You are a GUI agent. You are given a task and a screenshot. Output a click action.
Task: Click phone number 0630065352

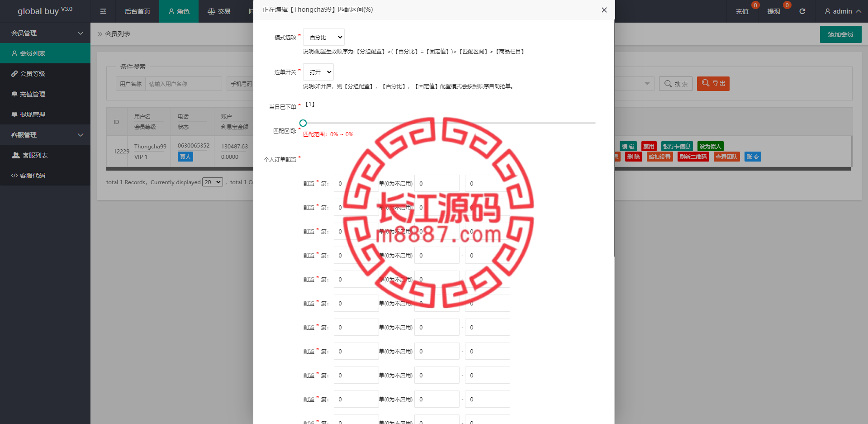[194, 146]
